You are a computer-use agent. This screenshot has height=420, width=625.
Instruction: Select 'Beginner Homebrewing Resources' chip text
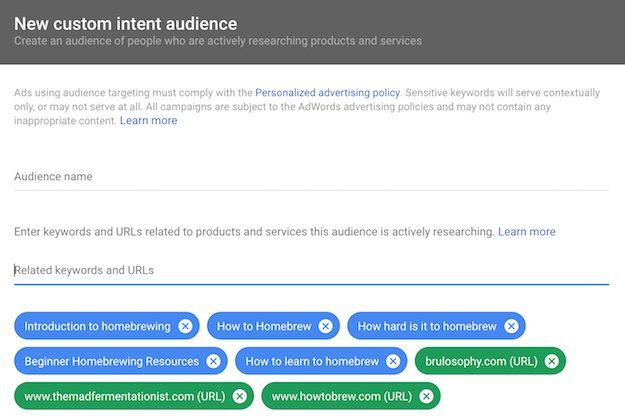[x=111, y=361]
